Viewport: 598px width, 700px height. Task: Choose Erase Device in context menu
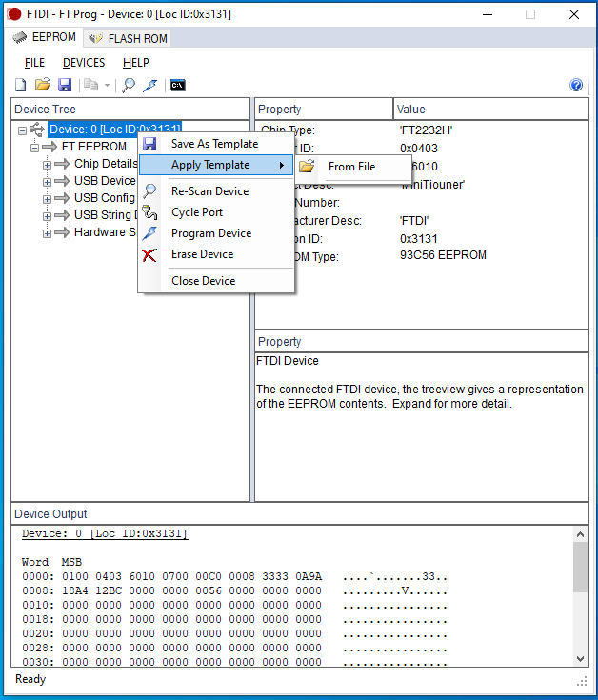point(216,254)
